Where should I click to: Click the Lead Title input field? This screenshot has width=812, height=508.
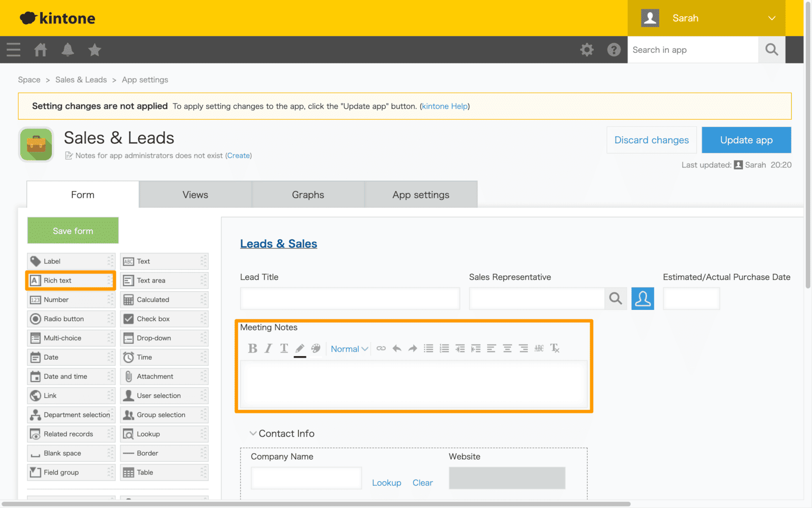point(350,299)
